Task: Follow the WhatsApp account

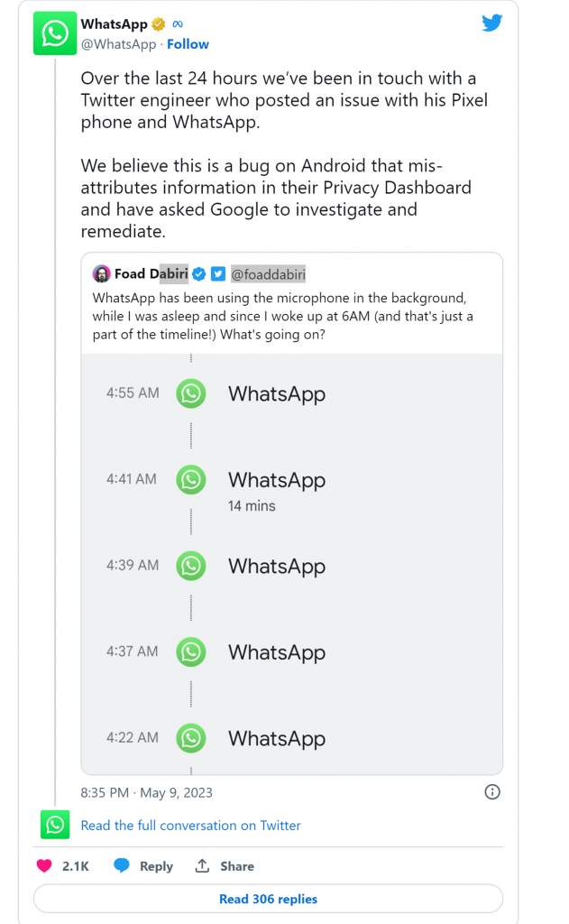Action: 188,44
